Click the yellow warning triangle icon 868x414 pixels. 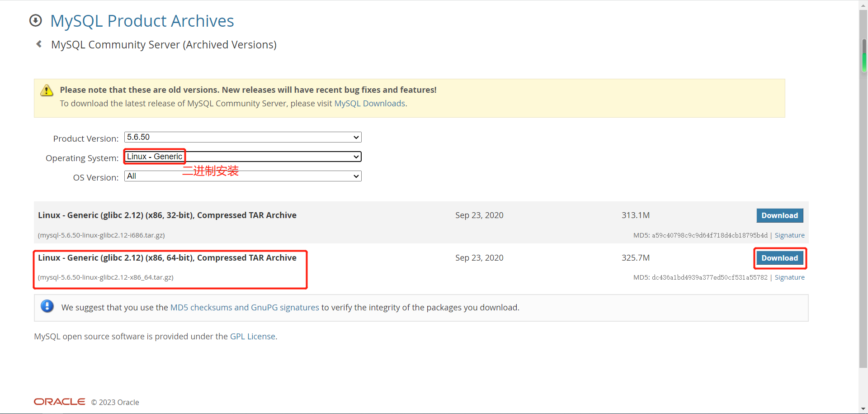coord(47,90)
